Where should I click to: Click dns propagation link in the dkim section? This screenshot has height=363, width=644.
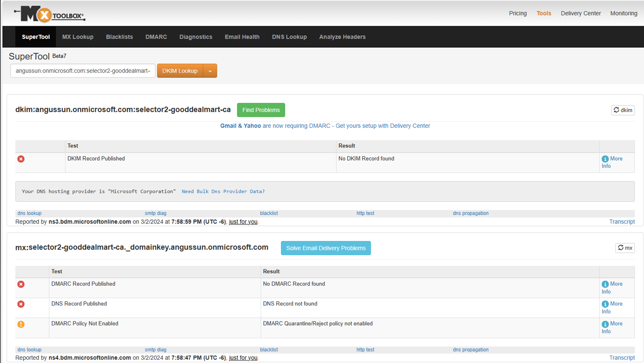pos(471,213)
